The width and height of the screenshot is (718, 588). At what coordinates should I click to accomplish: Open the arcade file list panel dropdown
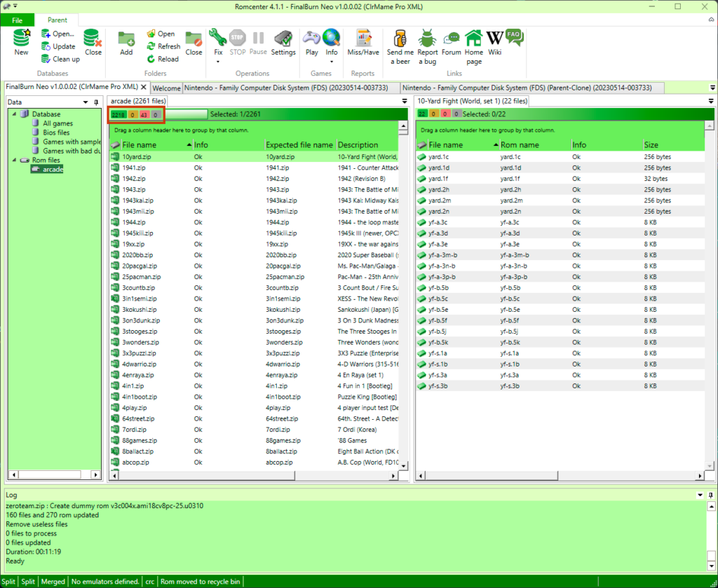click(x=405, y=101)
